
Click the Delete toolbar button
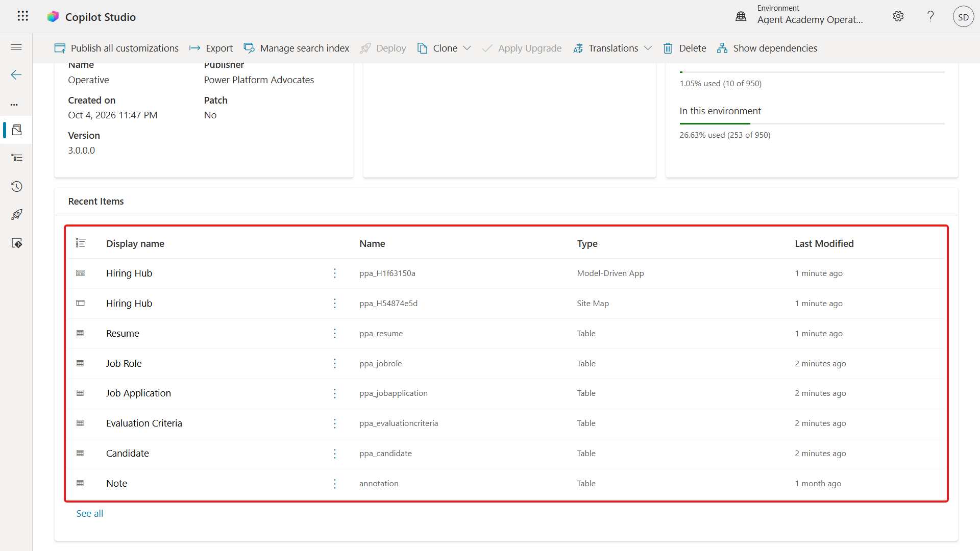pos(684,48)
